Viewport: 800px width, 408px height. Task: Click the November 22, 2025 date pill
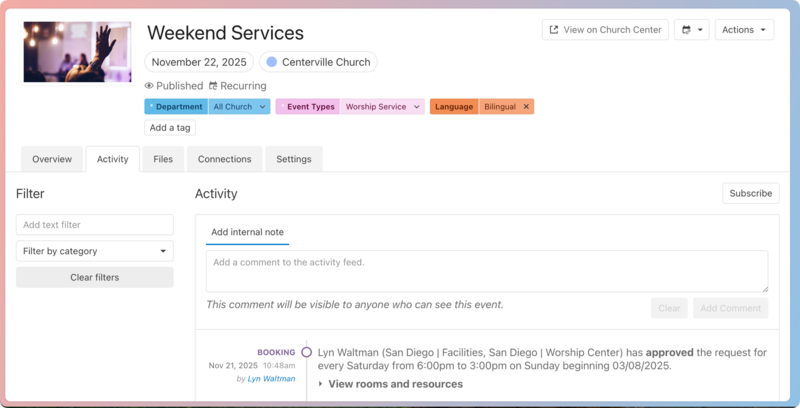[x=199, y=62]
